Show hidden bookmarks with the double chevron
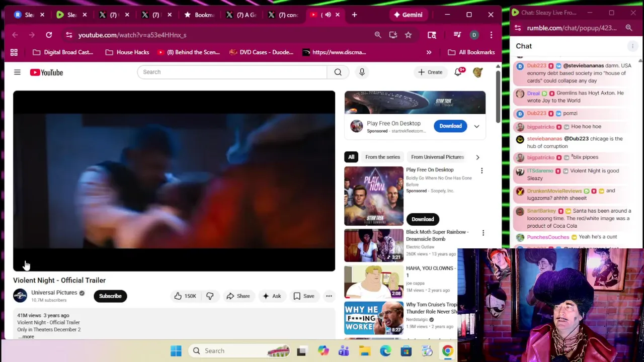Screen dimensions: 644x362 429,52
